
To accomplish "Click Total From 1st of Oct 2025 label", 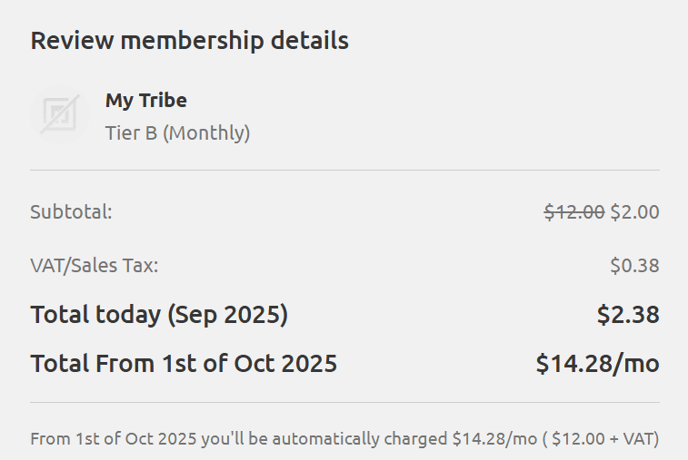I will 184,363.
